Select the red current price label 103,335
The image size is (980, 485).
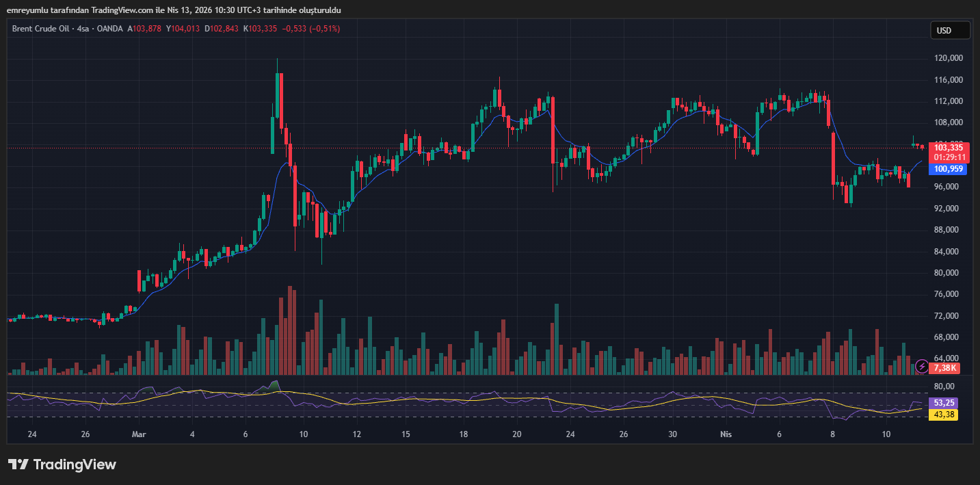point(948,147)
